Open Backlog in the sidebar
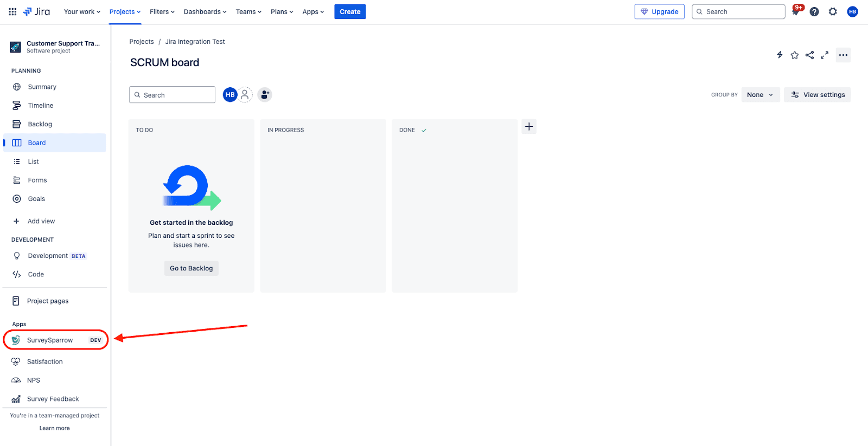 click(x=40, y=124)
